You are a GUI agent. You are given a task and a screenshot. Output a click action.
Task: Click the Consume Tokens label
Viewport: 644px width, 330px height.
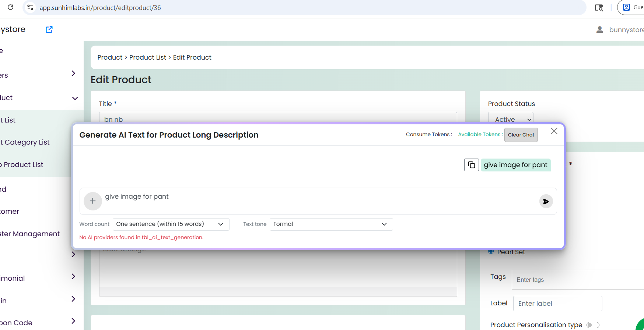tap(428, 134)
